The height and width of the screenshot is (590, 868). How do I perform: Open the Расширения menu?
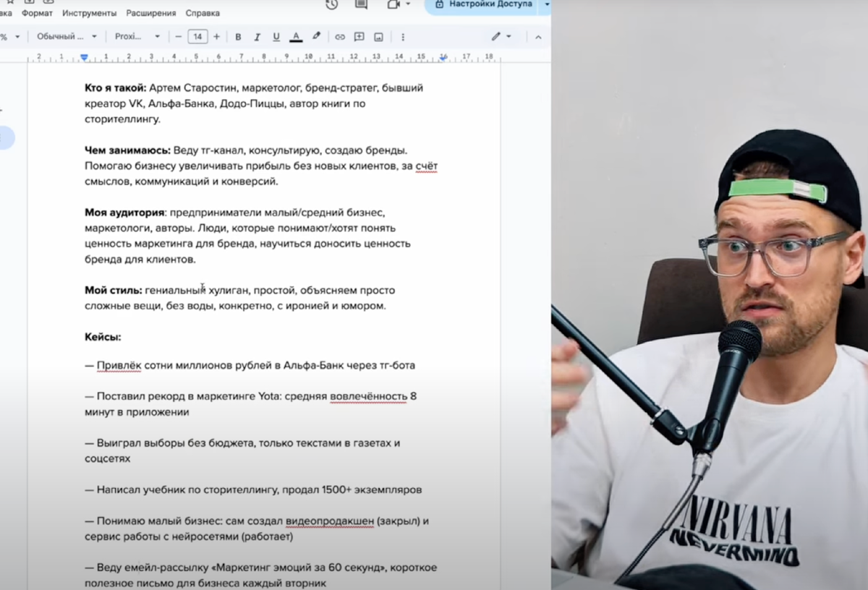[150, 13]
